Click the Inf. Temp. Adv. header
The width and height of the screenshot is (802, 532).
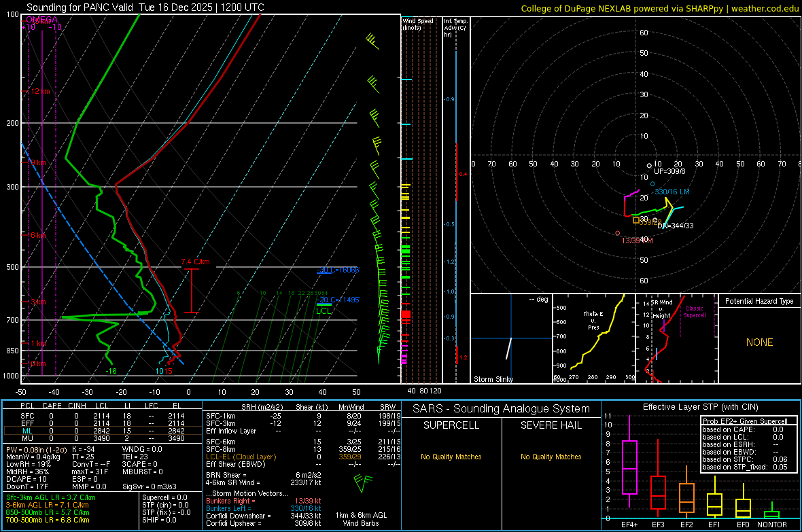point(455,28)
